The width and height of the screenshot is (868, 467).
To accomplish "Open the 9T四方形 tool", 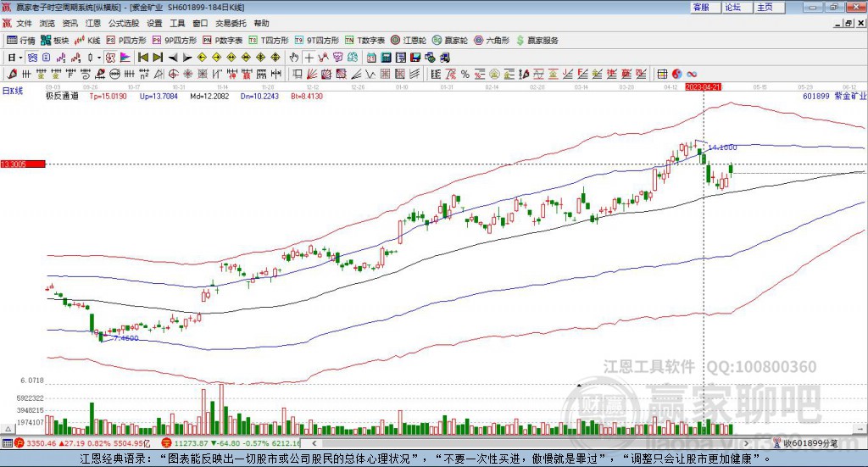I will point(316,41).
